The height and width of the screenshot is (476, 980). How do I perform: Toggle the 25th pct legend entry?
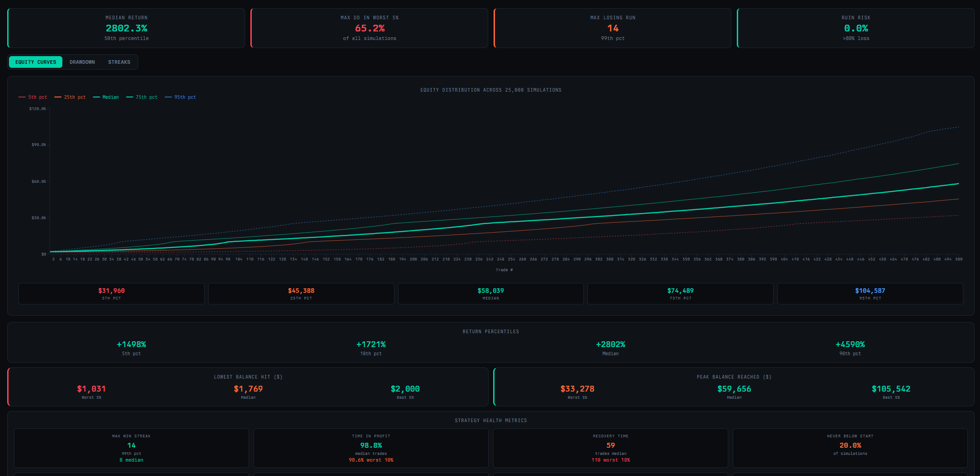pos(70,97)
